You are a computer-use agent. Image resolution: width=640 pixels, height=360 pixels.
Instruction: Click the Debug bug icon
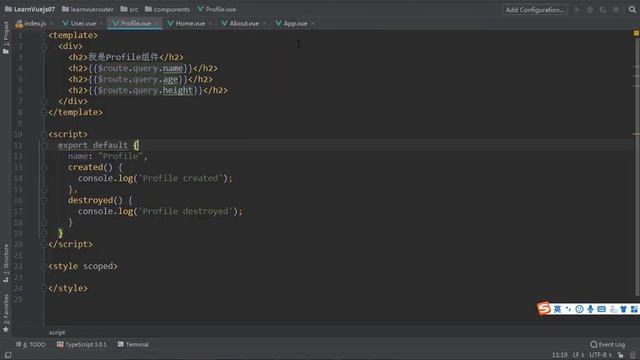590,9
